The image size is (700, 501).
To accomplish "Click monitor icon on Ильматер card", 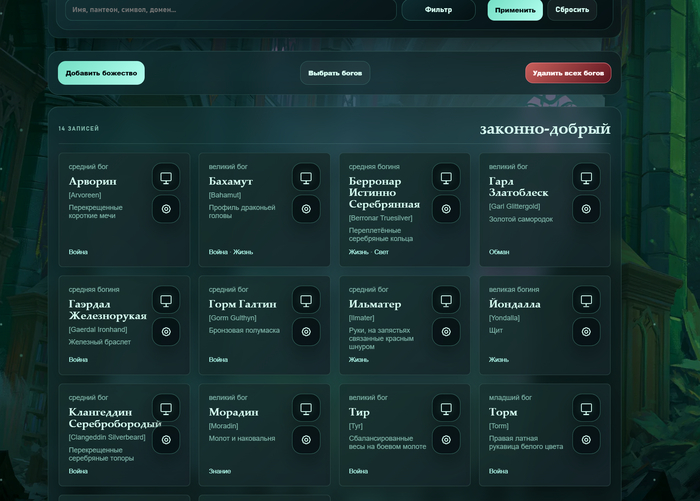I will [x=446, y=300].
